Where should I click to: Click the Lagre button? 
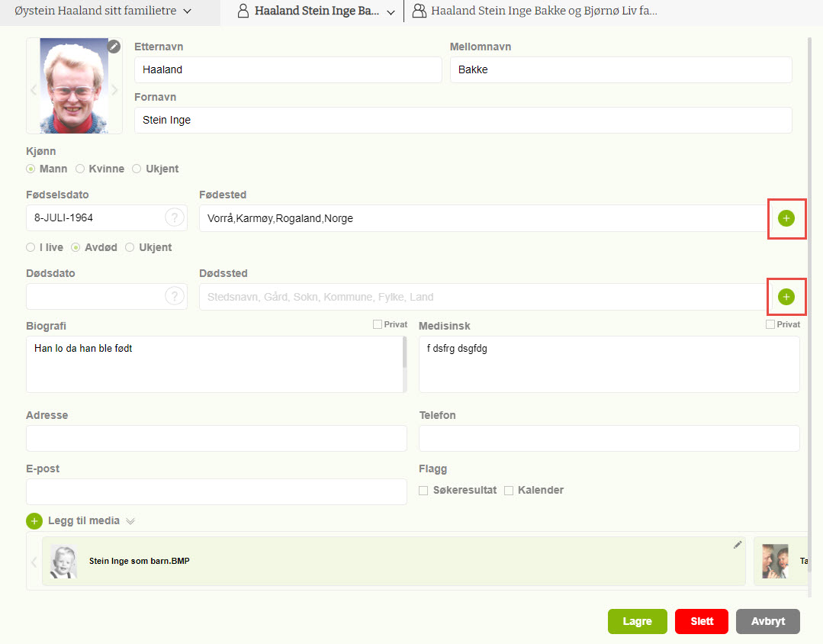coord(637,621)
